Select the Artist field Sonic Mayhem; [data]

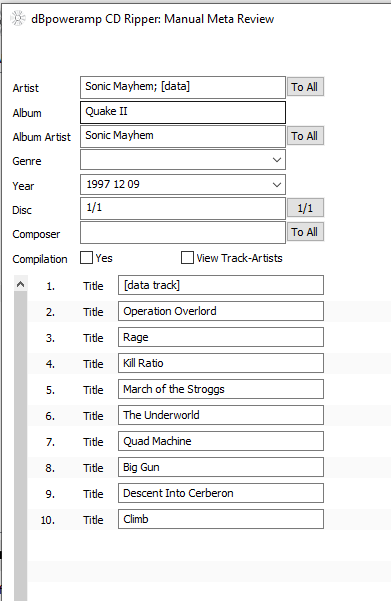pos(183,87)
